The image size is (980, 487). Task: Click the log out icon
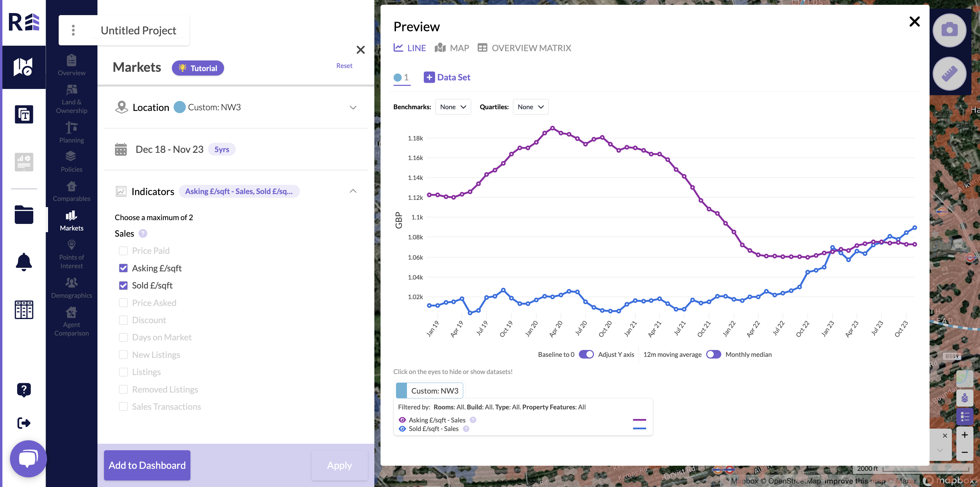click(x=24, y=423)
